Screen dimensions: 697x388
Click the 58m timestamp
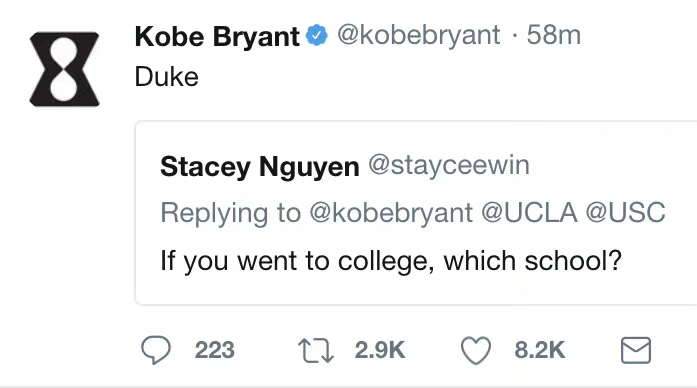coord(553,35)
